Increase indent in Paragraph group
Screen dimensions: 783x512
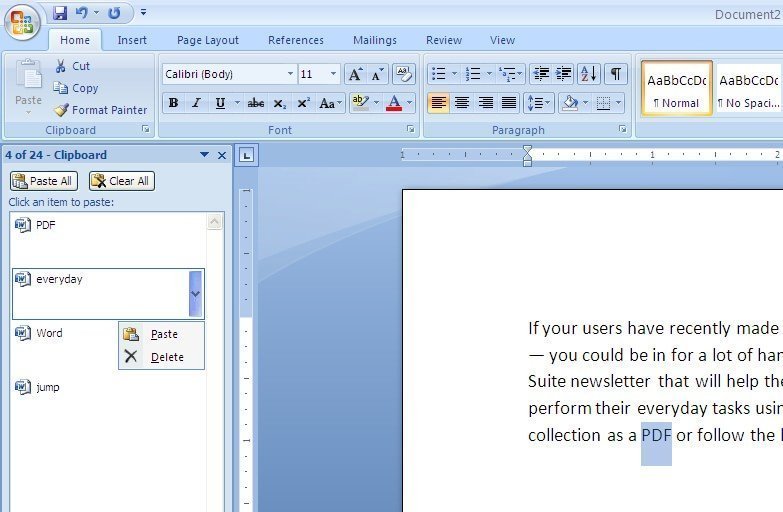[x=564, y=74]
